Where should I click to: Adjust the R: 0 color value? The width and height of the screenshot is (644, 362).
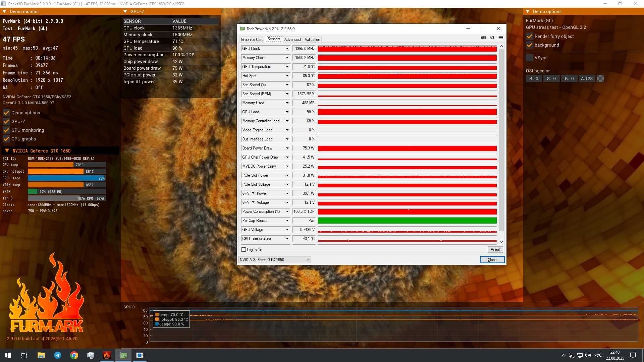[x=534, y=79]
